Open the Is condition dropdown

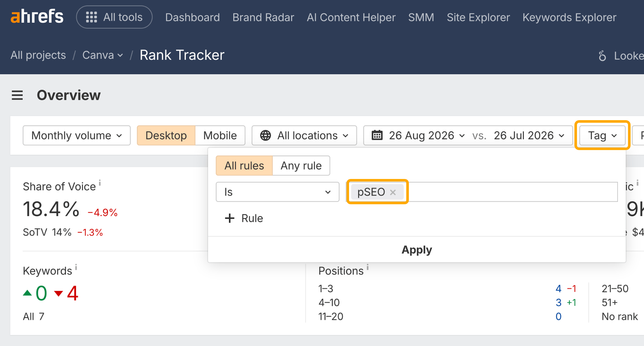coord(278,192)
